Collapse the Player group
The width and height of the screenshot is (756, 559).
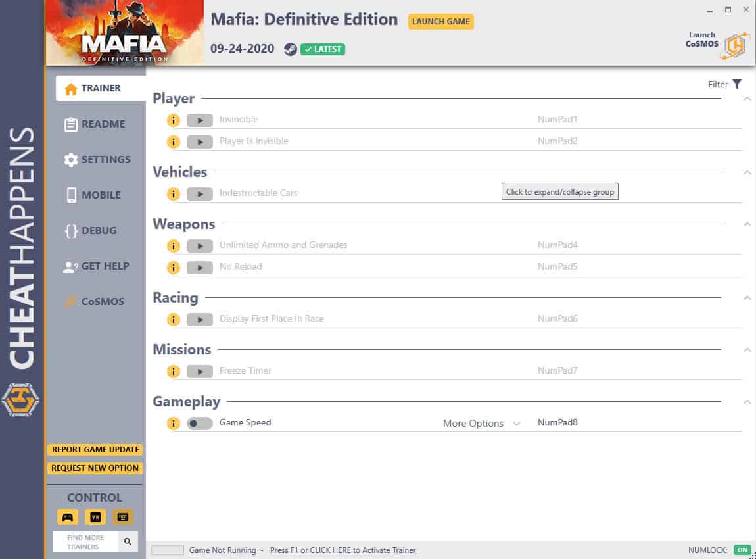(747, 99)
